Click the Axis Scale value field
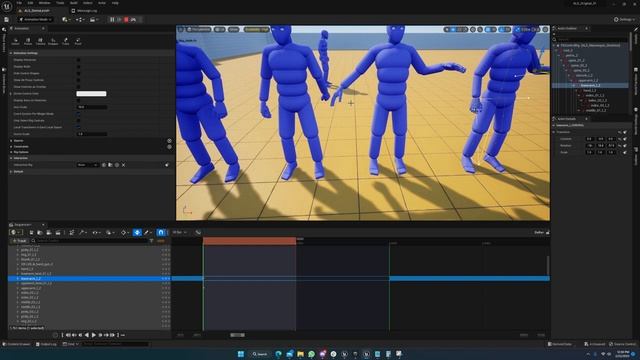 tap(92, 107)
